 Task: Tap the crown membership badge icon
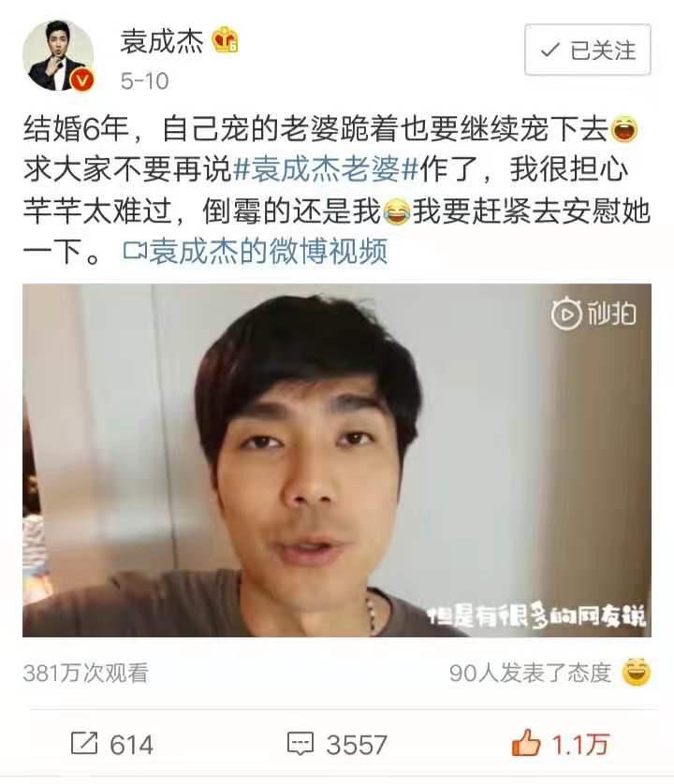[225, 40]
